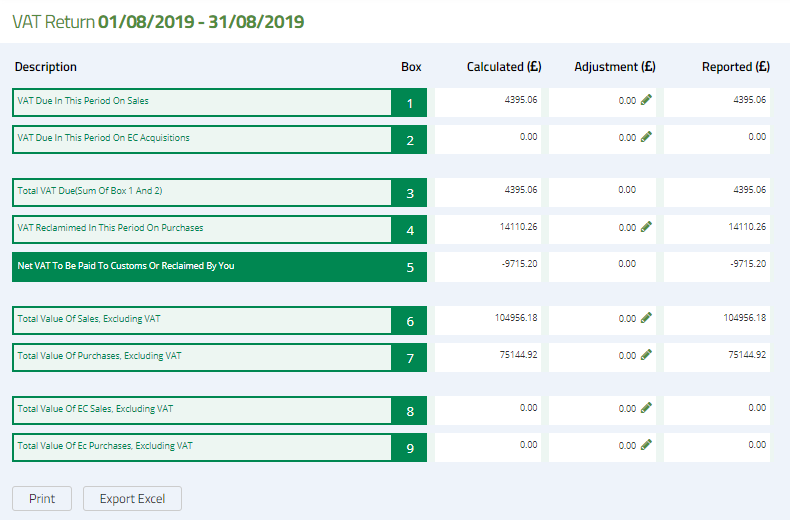The height and width of the screenshot is (520, 790).
Task: Select 'VAT Due In This Period On Sales' row
Action: coord(201,102)
